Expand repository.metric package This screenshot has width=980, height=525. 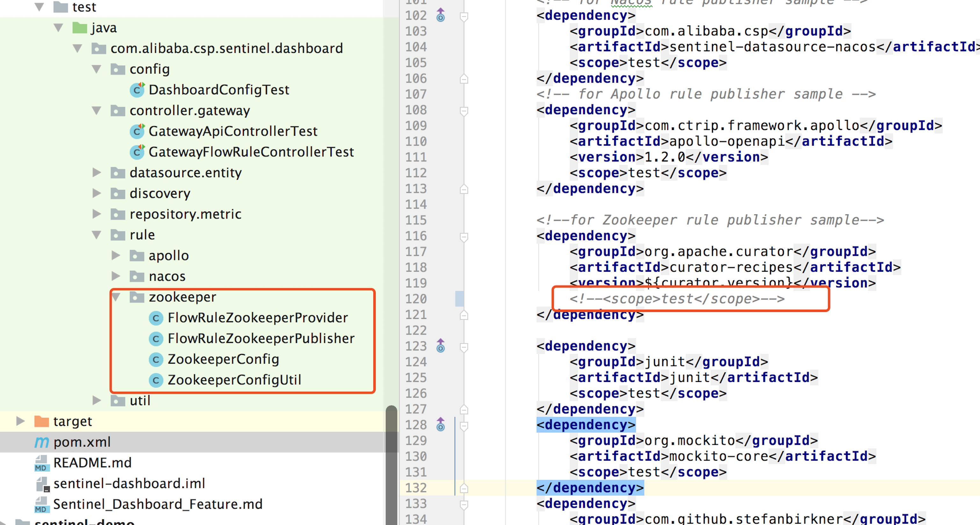[x=97, y=214]
